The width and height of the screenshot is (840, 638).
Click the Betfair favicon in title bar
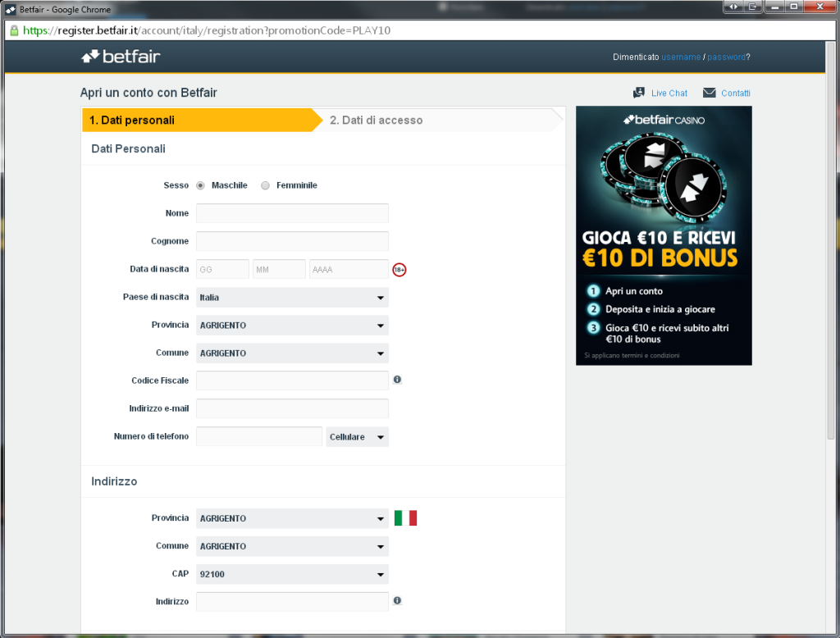(x=11, y=9)
